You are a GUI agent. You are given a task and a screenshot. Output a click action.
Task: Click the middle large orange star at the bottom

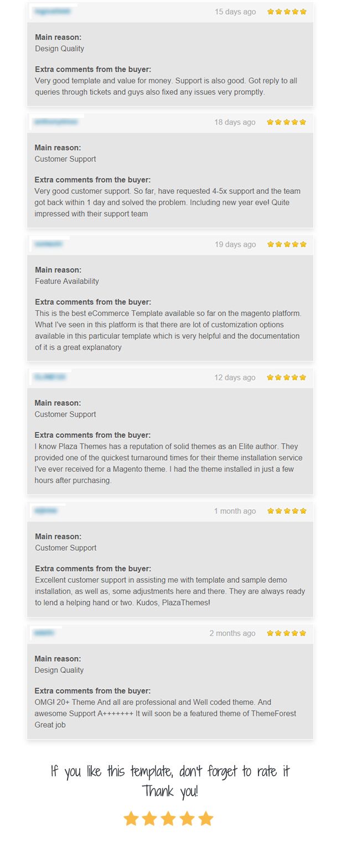click(168, 819)
